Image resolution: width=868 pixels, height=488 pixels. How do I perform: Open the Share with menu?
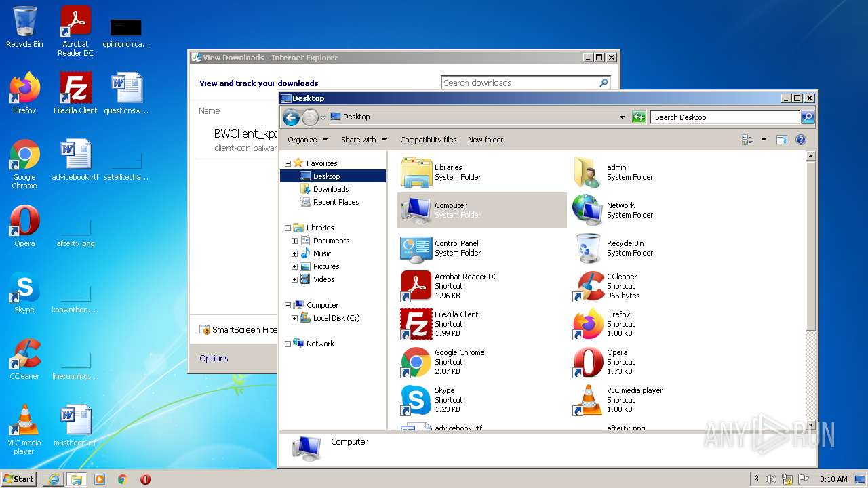(363, 140)
